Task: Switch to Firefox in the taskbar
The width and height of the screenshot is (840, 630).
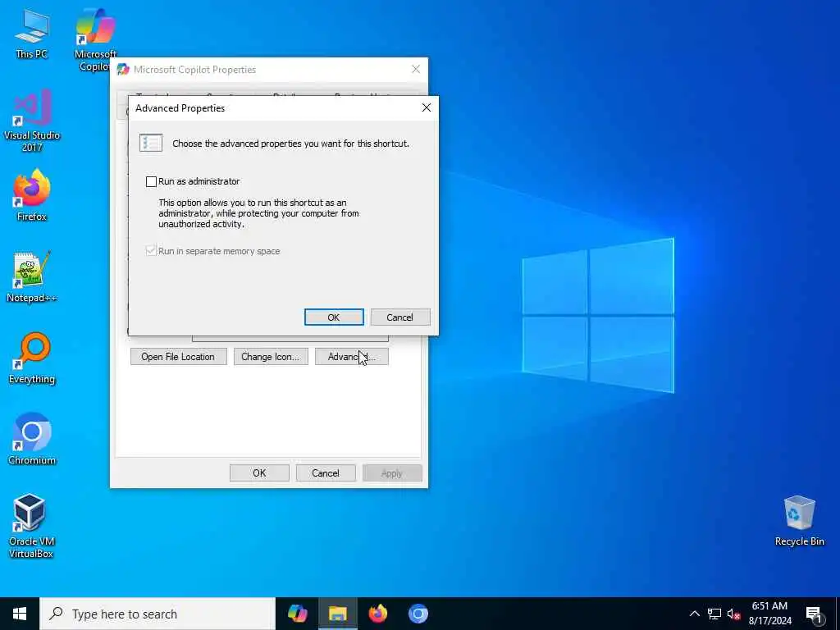Action: coord(378,614)
